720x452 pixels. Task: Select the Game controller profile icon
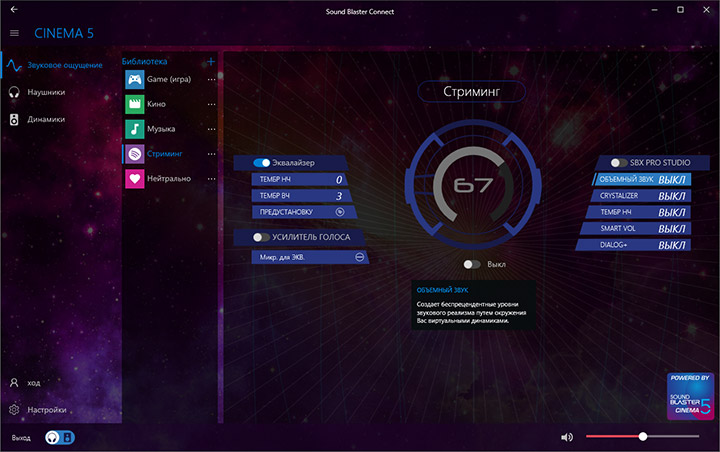point(135,79)
